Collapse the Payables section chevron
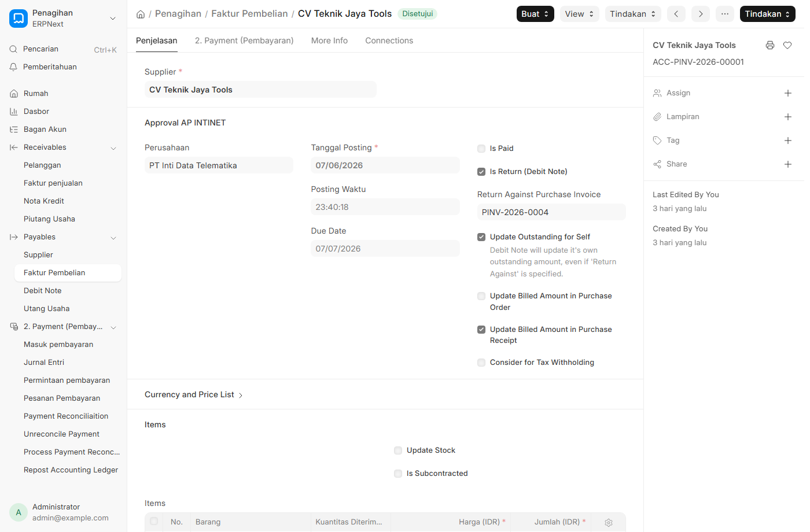 (113, 238)
